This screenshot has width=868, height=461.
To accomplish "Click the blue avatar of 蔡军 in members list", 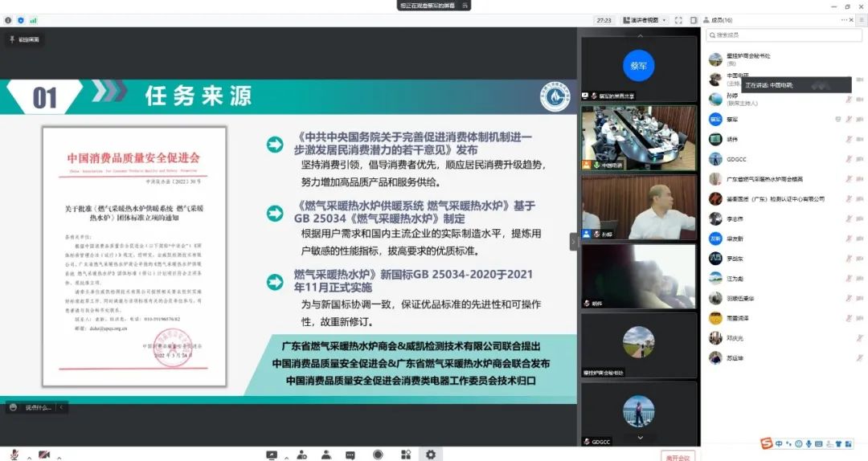I will click(716, 119).
